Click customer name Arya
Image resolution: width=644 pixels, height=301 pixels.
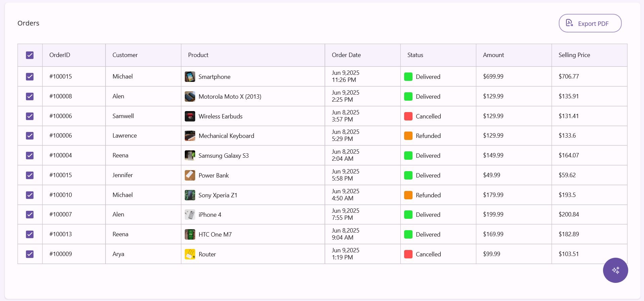pos(118,254)
